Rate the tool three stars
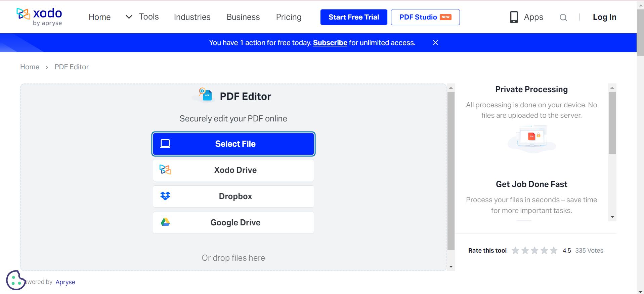 pos(534,251)
